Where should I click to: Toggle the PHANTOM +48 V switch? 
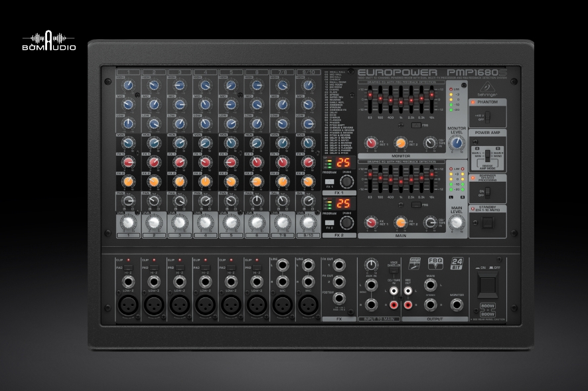[488, 117]
